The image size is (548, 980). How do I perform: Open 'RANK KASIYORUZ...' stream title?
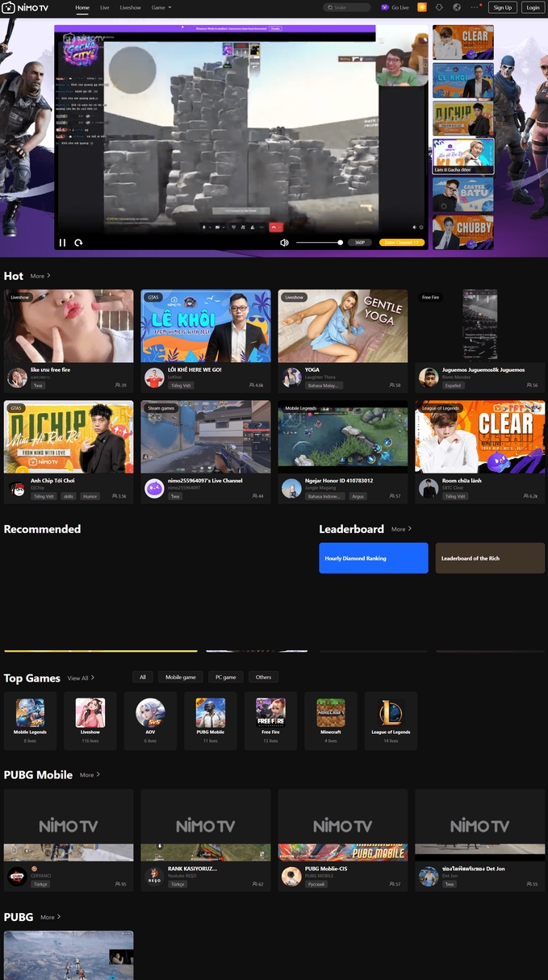192,869
